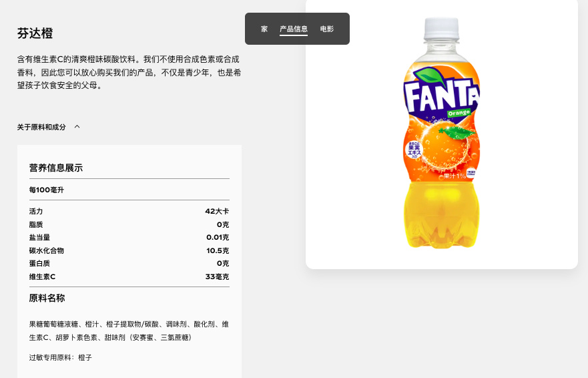Click the round white 果実エキス badge

(413, 149)
